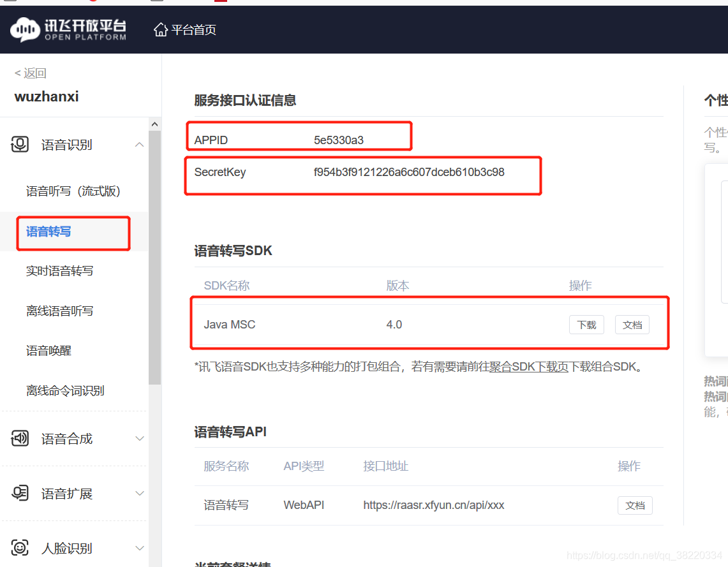This screenshot has height=567, width=728.
Task: Open 实时语音转写 in the sidebar
Action: 59,271
